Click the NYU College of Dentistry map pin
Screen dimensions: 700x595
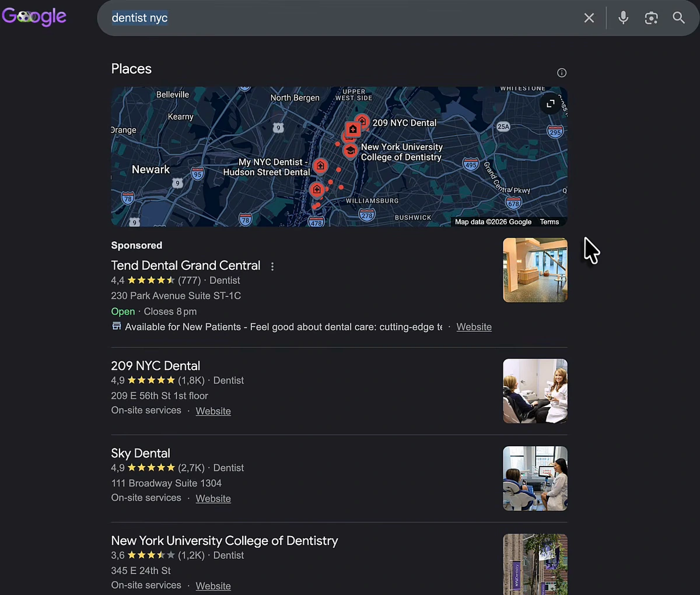click(350, 150)
